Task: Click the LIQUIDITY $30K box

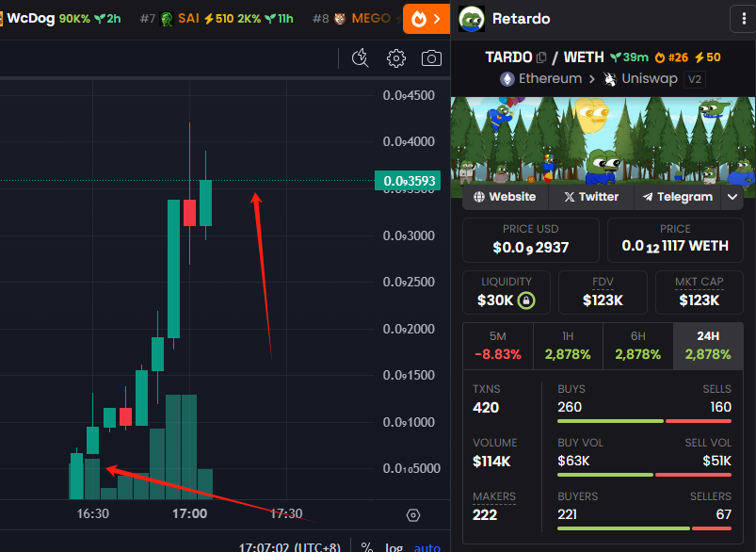Action: tap(507, 292)
